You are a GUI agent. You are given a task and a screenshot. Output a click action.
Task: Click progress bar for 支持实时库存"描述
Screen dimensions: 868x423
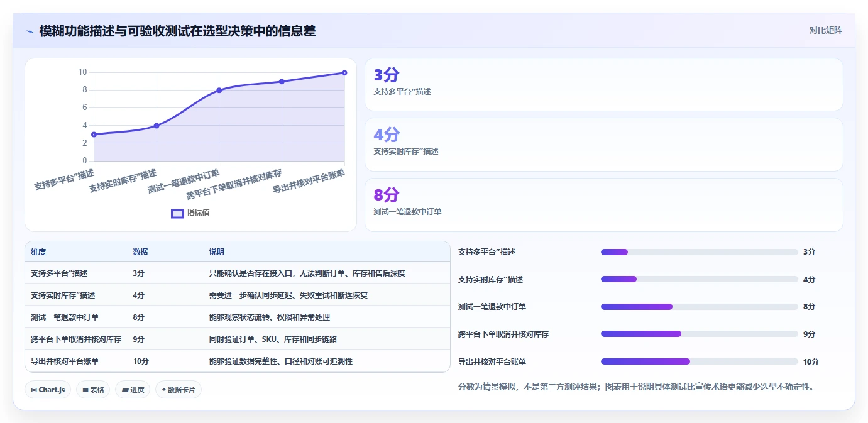[700, 279]
